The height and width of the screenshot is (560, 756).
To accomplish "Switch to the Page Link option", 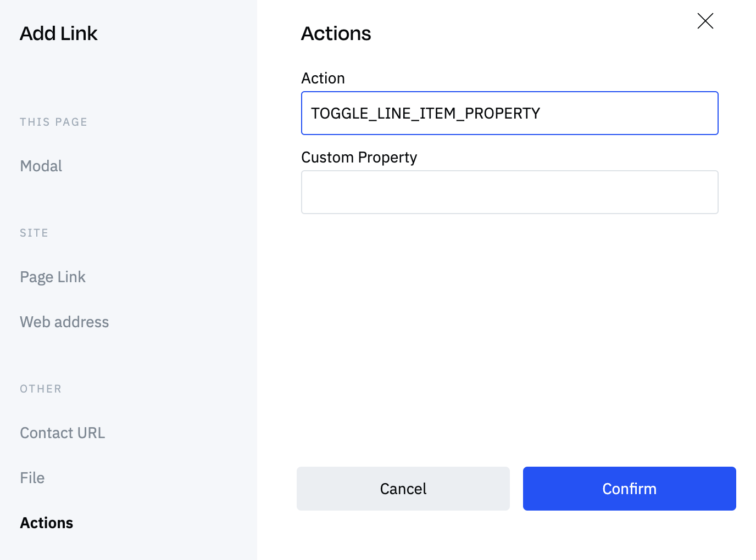I will pyautogui.click(x=53, y=277).
